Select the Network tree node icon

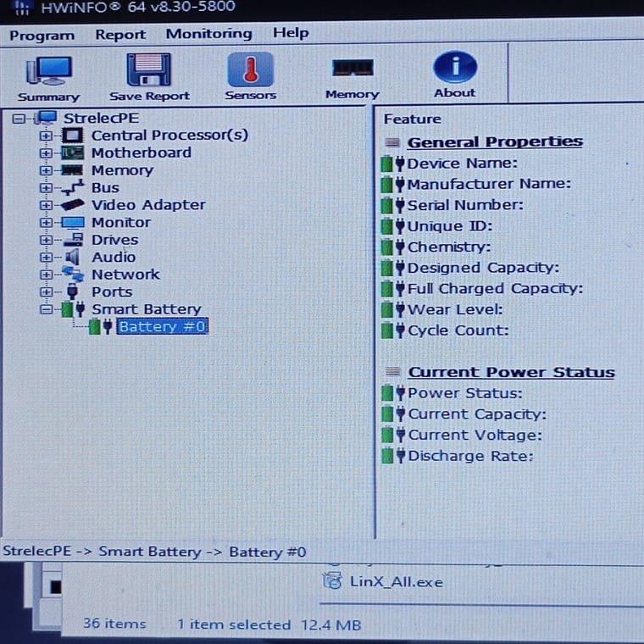72,274
